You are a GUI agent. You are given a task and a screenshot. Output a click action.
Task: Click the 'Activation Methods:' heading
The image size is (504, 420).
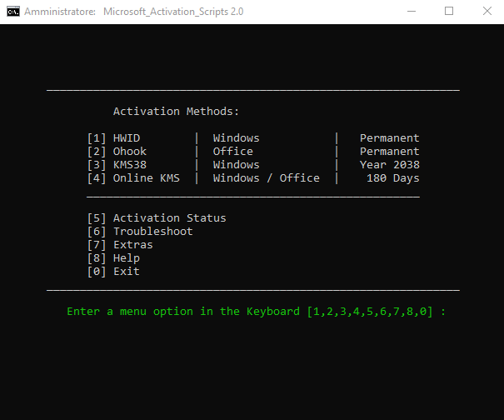point(176,112)
